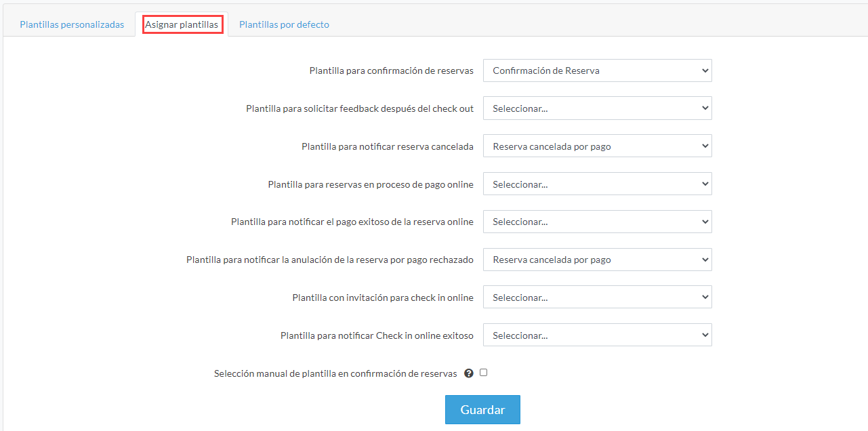Select the Asignar plantillas tab
Viewport: 868px width, 431px height.
tap(182, 24)
